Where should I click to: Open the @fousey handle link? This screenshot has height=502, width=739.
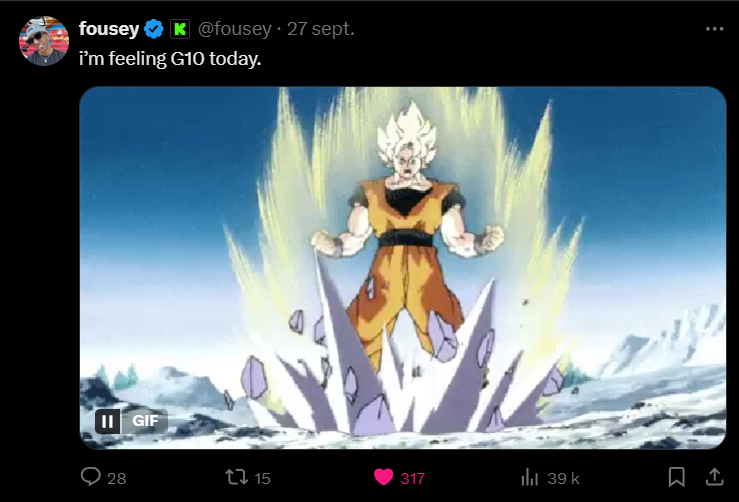click(235, 29)
